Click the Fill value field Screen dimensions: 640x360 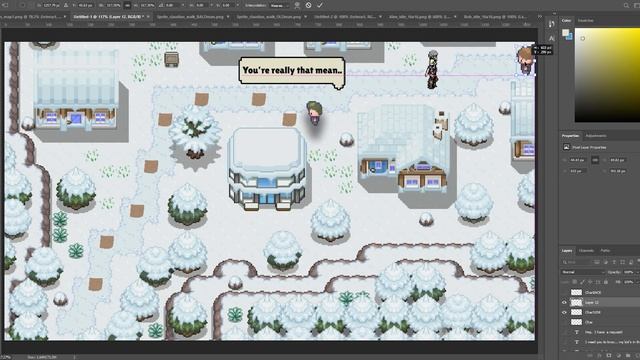tap(629, 282)
